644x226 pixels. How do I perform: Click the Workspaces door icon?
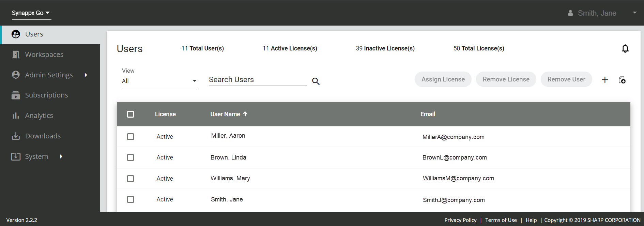click(x=16, y=55)
